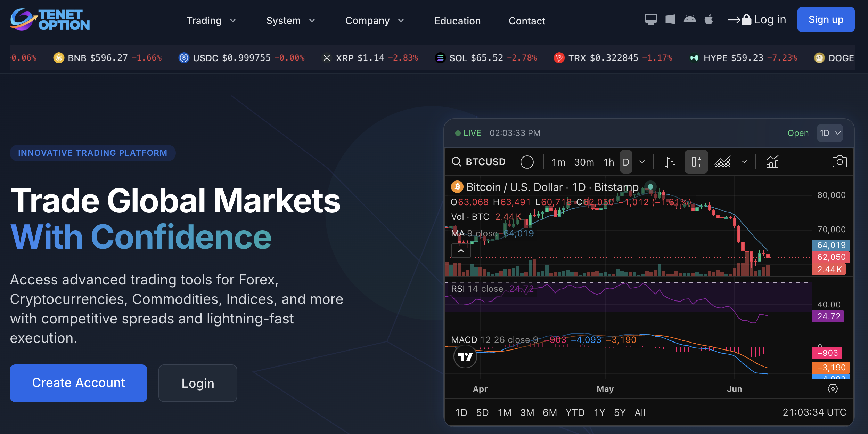Click the Innovative Trading Platform badge
868x434 pixels.
pyautogui.click(x=92, y=153)
